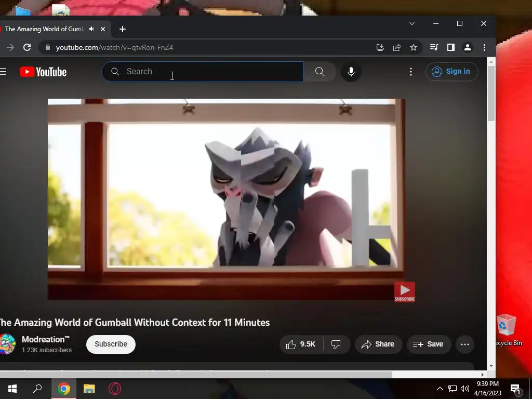Click the scroll-up arrow of the vertical scrollbar
The image size is (532, 399).
(491, 61)
